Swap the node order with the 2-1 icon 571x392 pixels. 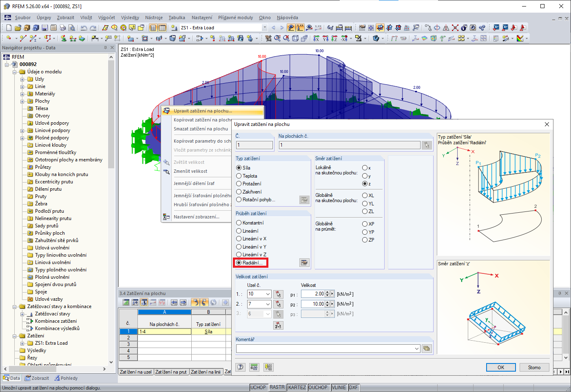coord(278,325)
